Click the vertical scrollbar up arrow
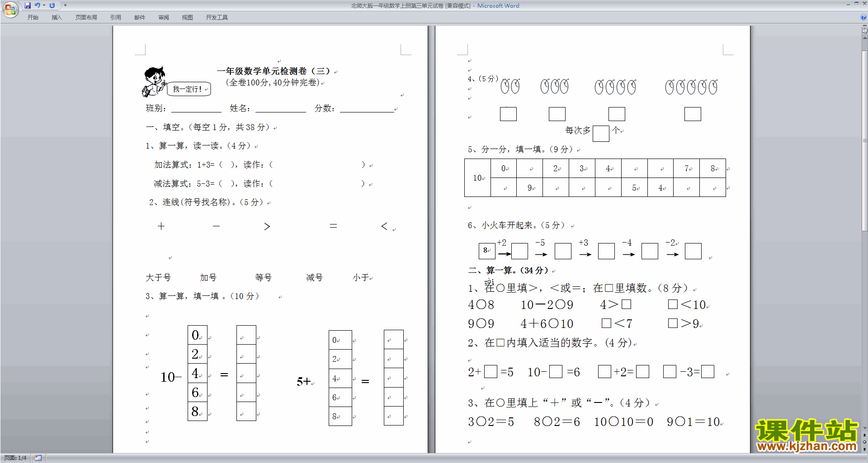This screenshot has height=463, width=868. click(x=864, y=38)
